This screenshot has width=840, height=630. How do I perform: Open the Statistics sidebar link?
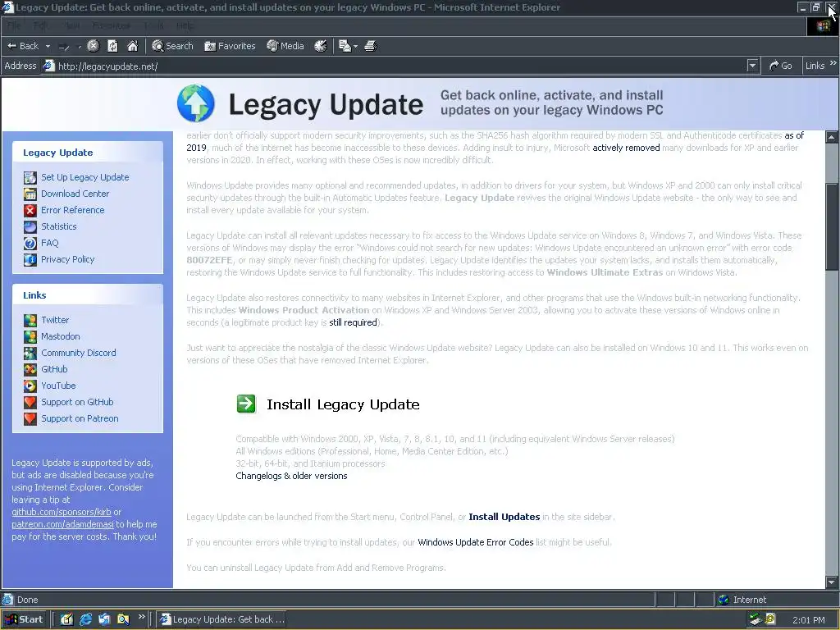[59, 226]
